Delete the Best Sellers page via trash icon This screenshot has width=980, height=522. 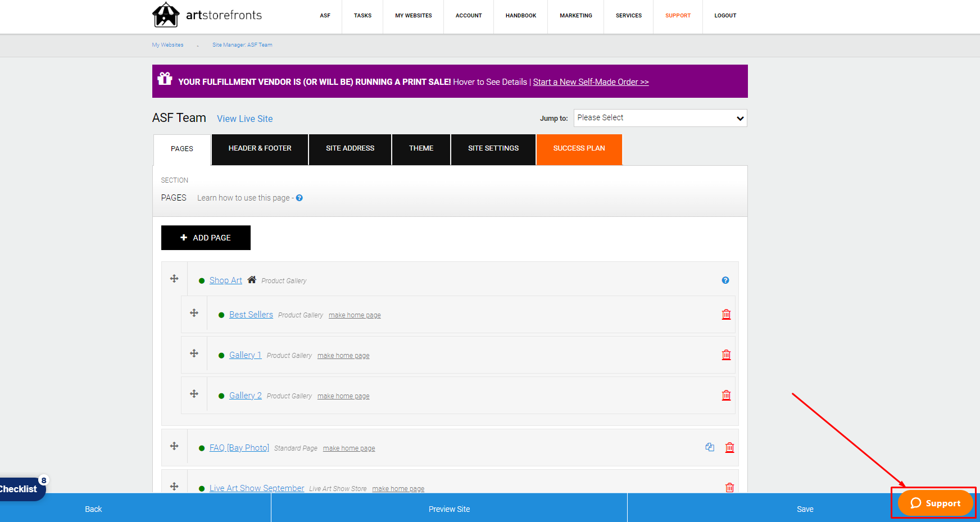(x=726, y=315)
